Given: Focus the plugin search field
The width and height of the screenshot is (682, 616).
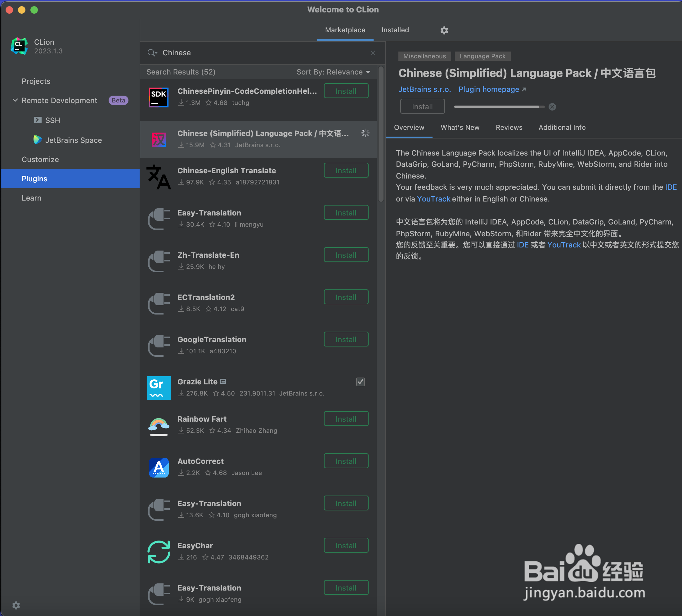Looking at the screenshot, I should (263, 53).
